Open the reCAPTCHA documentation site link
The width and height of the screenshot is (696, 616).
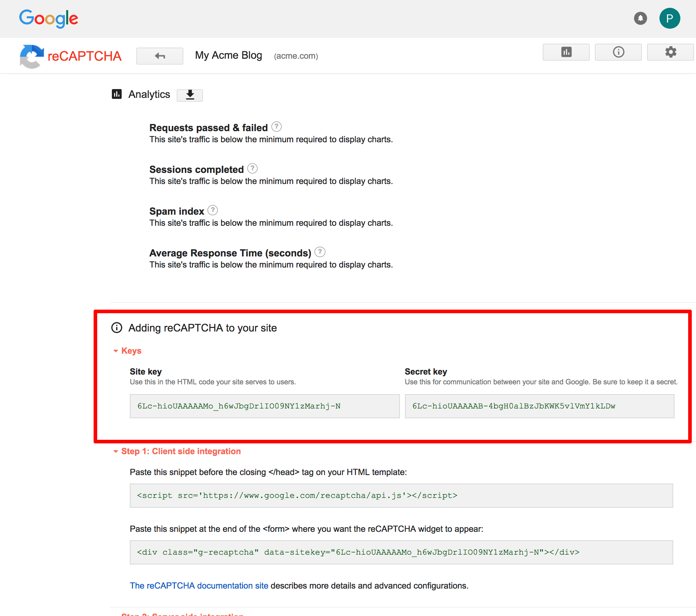[199, 586]
